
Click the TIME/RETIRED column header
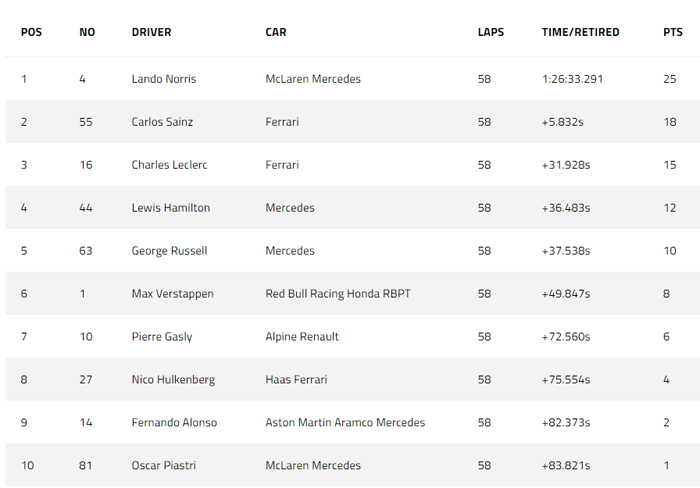580,32
